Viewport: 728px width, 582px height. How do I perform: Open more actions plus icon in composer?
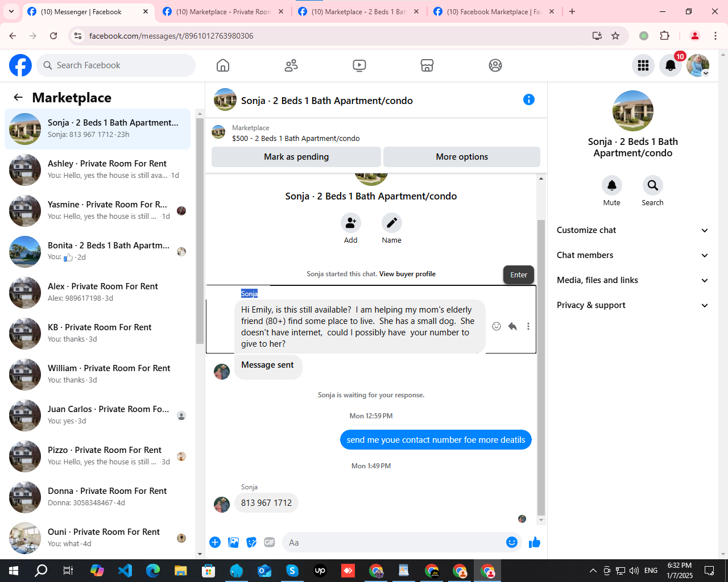click(215, 542)
